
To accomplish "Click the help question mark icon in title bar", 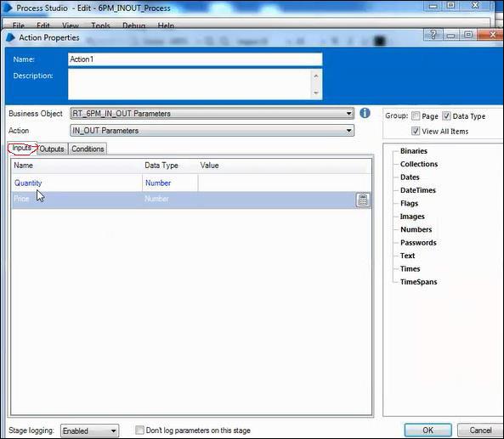I will point(433,34).
